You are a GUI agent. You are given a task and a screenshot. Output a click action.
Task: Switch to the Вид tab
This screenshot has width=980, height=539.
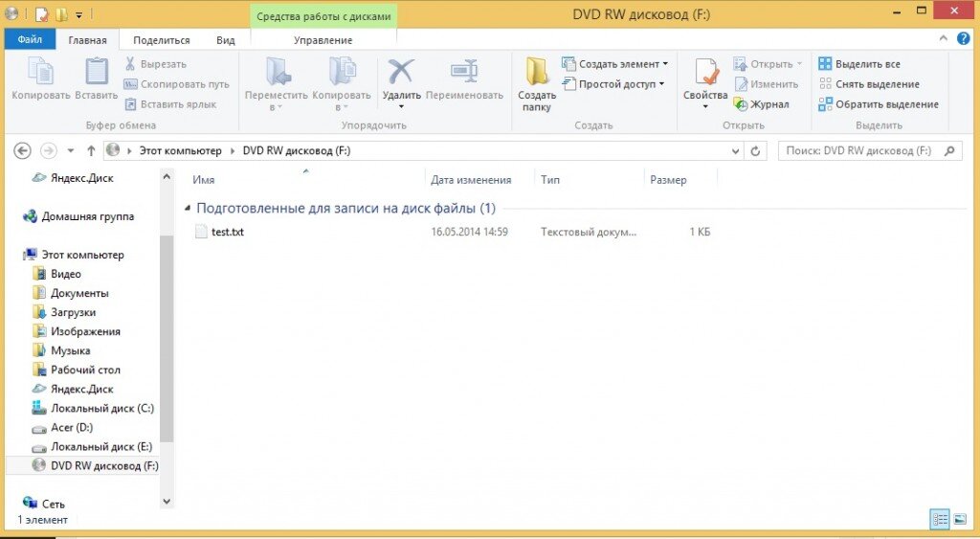pyautogui.click(x=226, y=40)
